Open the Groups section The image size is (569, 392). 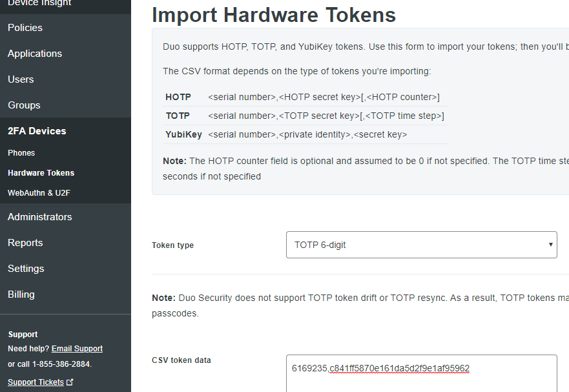[x=24, y=105]
